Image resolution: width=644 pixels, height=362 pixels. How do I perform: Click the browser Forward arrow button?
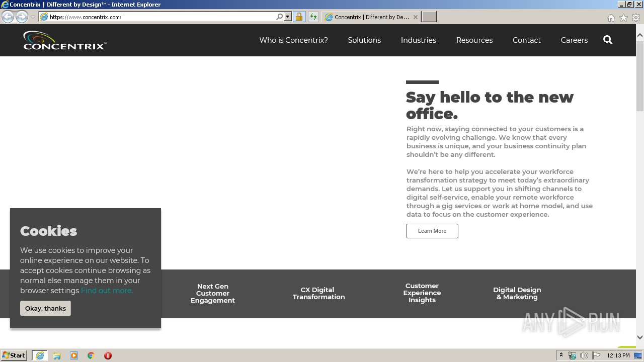coord(22,17)
